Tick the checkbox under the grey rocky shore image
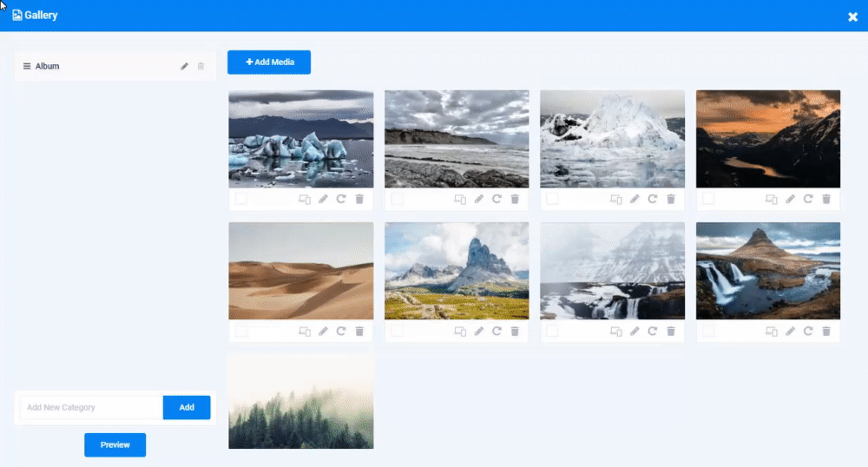The width and height of the screenshot is (868, 467). [x=397, y=199]
